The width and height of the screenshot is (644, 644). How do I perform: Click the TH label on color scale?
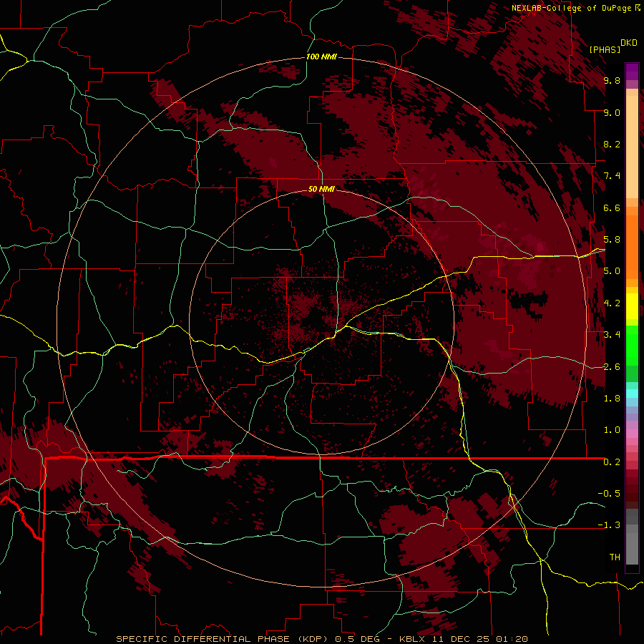click(615, 557)
